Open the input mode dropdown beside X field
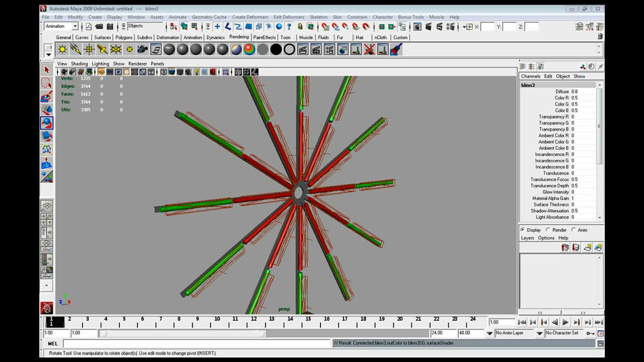Viewport: 644px width, 362px height. 467,27
